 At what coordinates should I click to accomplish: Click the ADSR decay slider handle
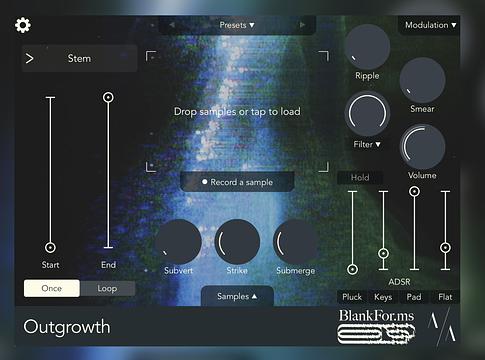tap(383, 254)
